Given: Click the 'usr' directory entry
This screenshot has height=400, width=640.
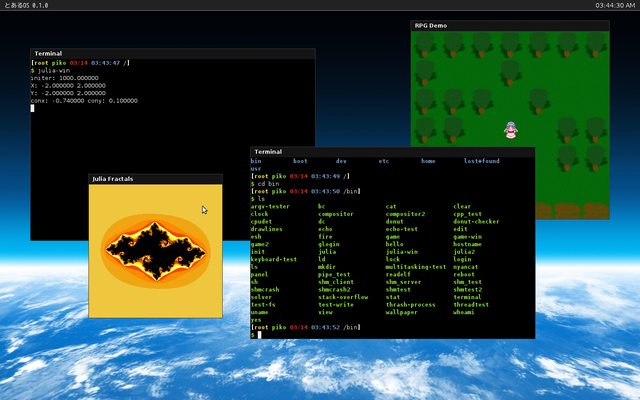Looking at the screenshot, I should point(256,169).
